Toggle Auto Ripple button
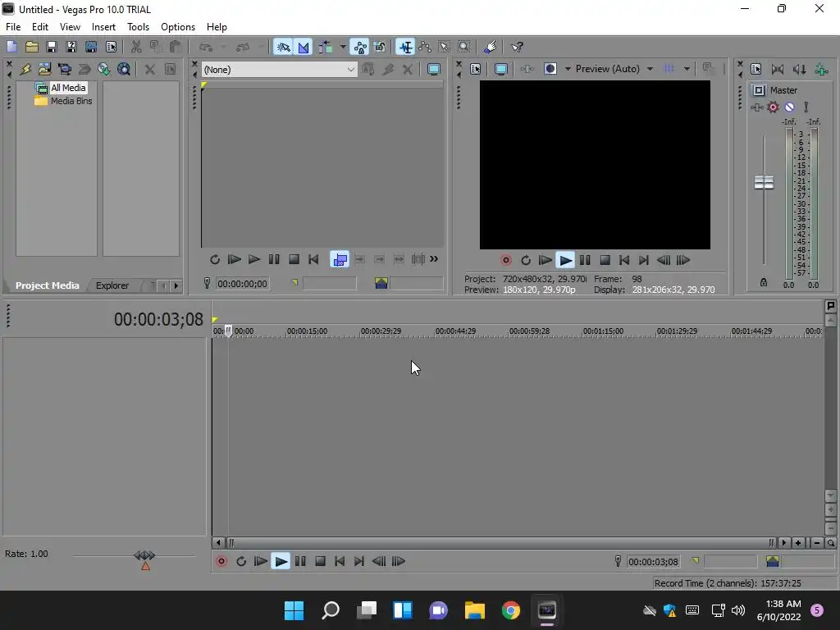Image resolution: width=840 pixels, height=630 pixels. pos(326,47)
